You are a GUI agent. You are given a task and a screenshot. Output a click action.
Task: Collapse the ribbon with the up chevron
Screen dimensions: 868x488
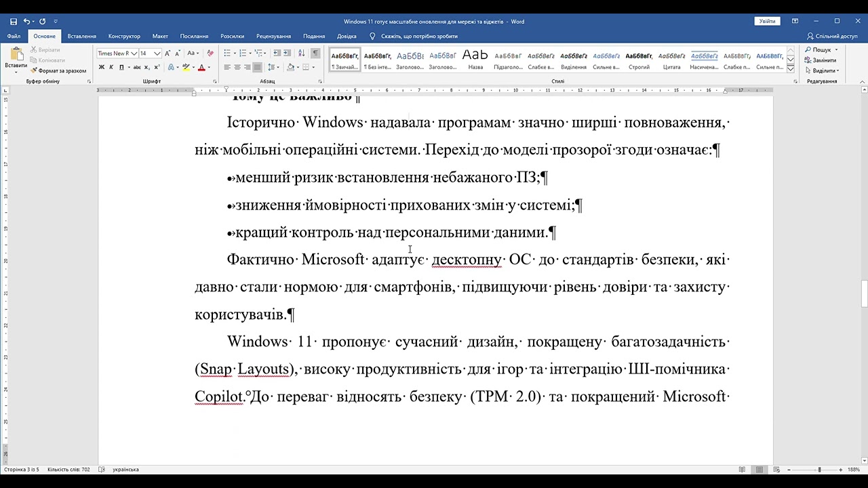coord(863,81)
